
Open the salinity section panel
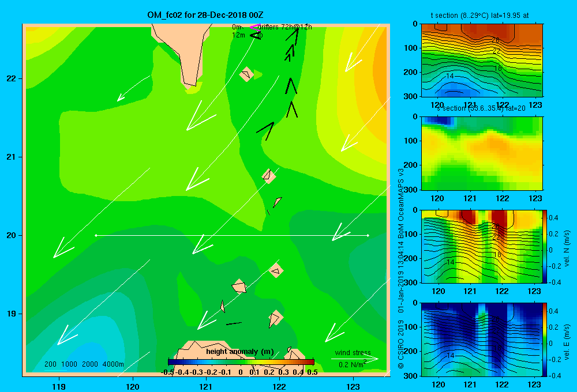point(482,153)
